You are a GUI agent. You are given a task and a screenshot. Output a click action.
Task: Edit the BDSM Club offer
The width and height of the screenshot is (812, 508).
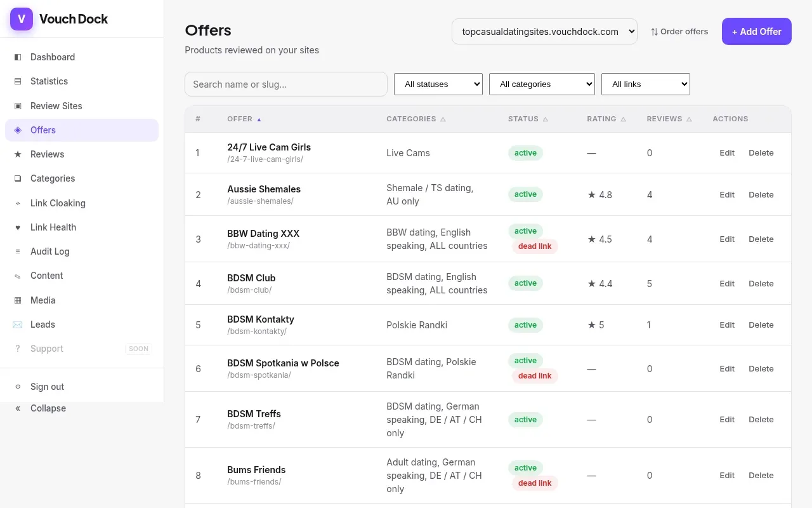[727, 284]
